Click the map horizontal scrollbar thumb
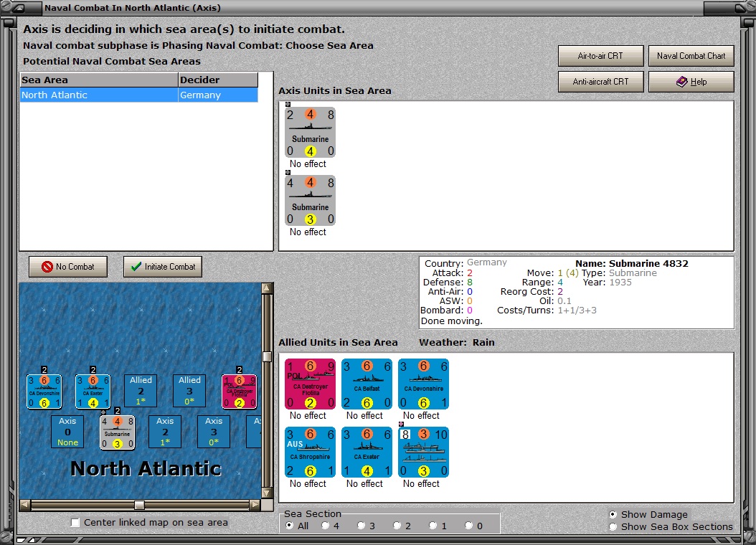756x545 pixels. [x=139, y=505]
